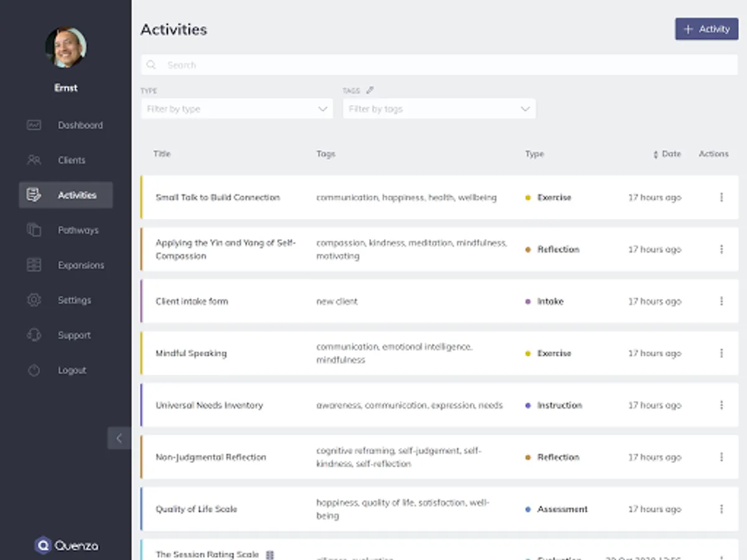Click the add Activity button
747x560 pixels.
707,29
